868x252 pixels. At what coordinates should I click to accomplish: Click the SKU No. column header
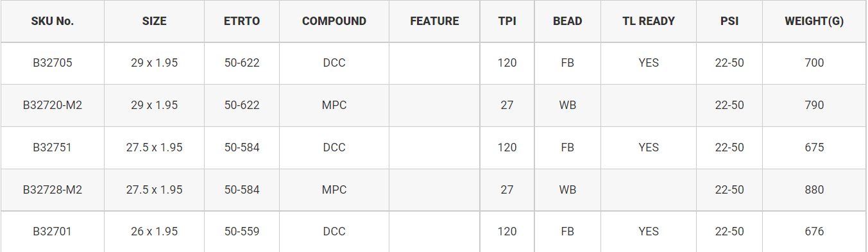[53, 21]
